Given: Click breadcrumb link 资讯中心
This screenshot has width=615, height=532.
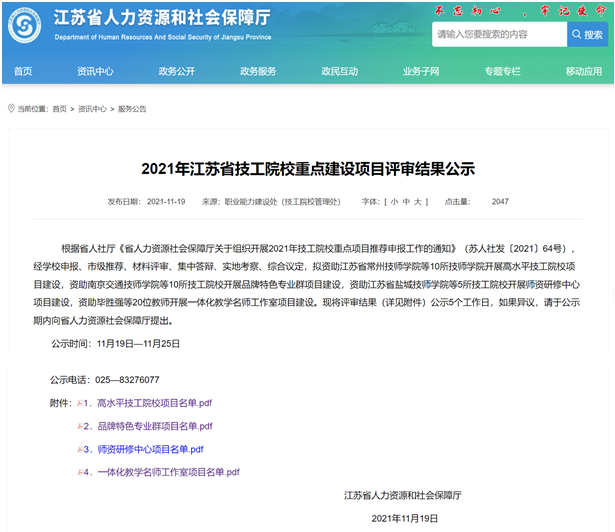Looking at the screenshot, I should pos(92,109).
